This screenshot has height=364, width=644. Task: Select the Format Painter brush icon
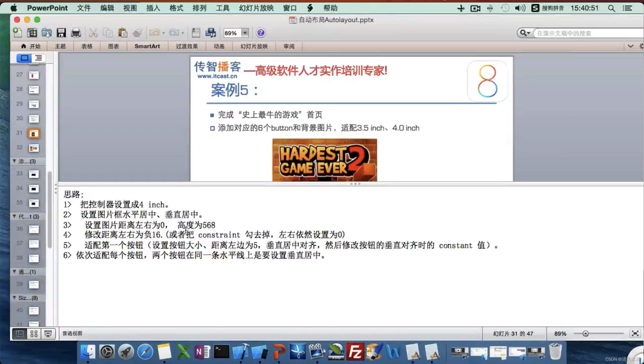pyautogui.click(x=137, y=33)
